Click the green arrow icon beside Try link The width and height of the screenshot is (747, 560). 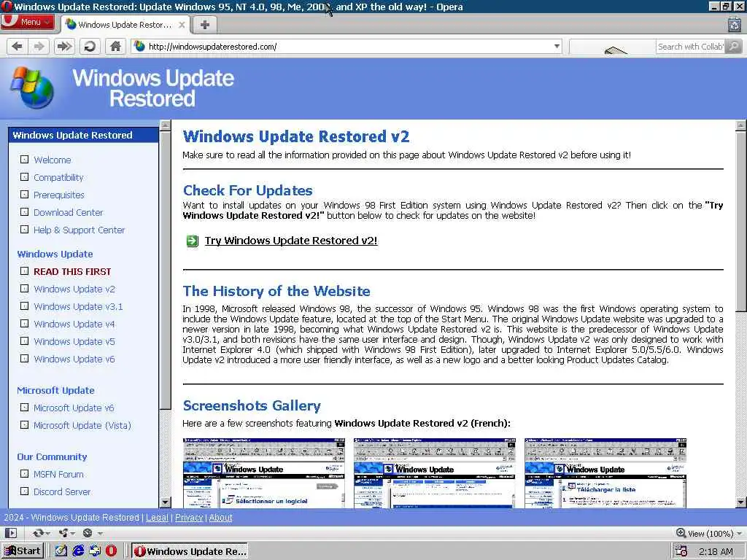click(x=192, y=241)
